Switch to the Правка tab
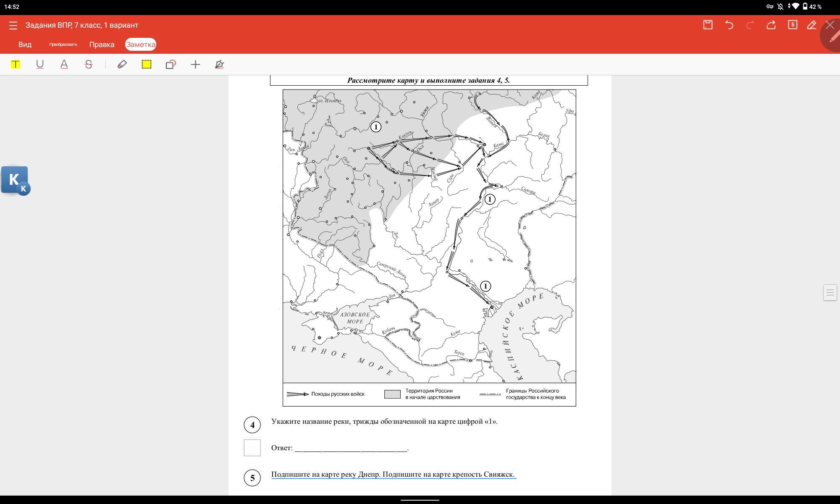This screenshot has height=504, width=840. tap(102, 45)
